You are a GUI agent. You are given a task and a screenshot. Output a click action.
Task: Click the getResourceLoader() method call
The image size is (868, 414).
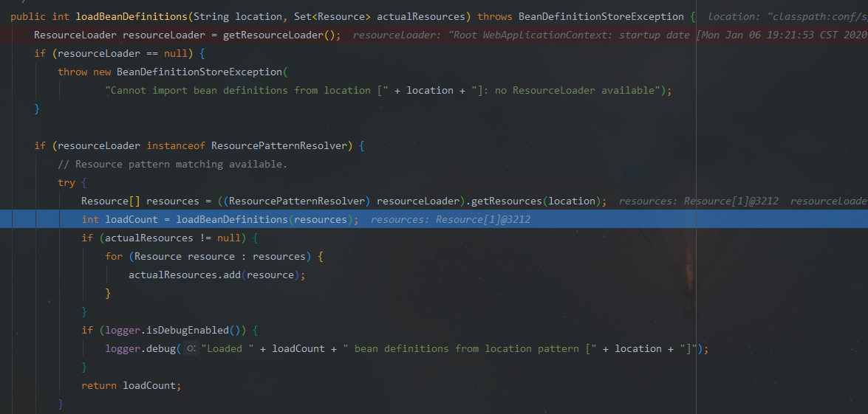click(279, 35)
